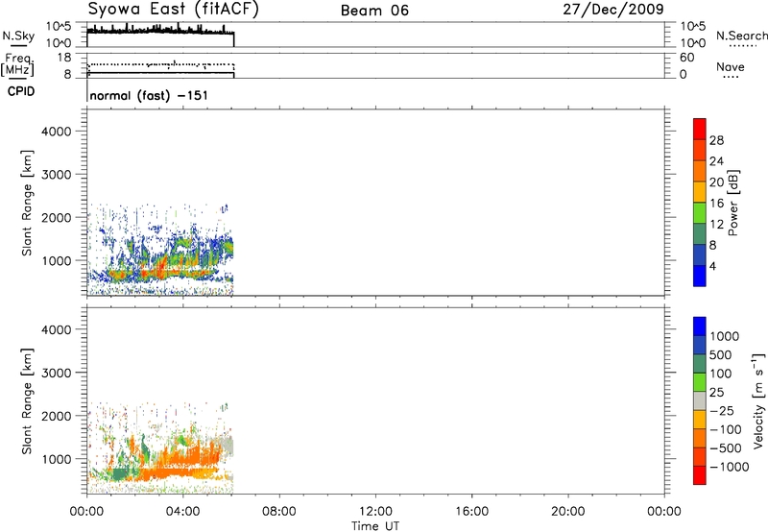The image size is (768, 532).
Task: Click the "4000" tick on power panel axis
Action: click(x=57, y=132)
